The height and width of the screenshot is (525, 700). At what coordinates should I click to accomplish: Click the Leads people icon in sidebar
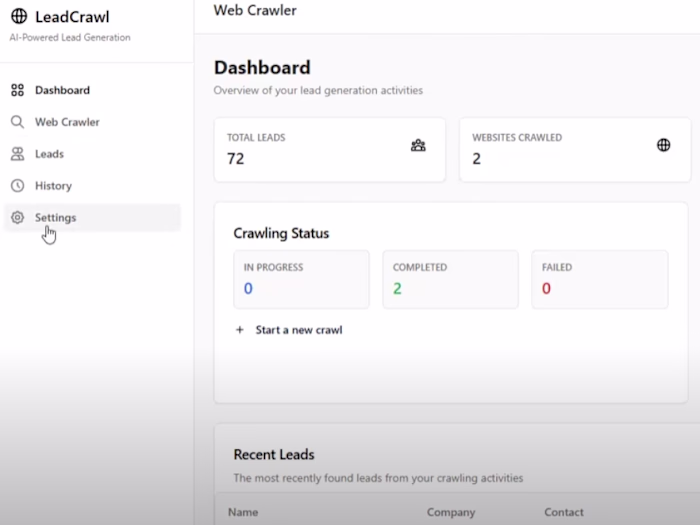(x=17, y=154)
